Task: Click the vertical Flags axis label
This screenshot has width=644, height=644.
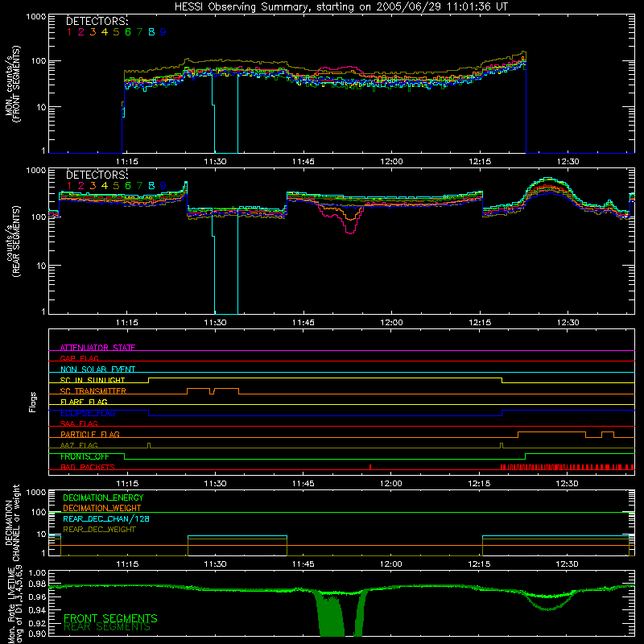Action: [x=33, y=402]
